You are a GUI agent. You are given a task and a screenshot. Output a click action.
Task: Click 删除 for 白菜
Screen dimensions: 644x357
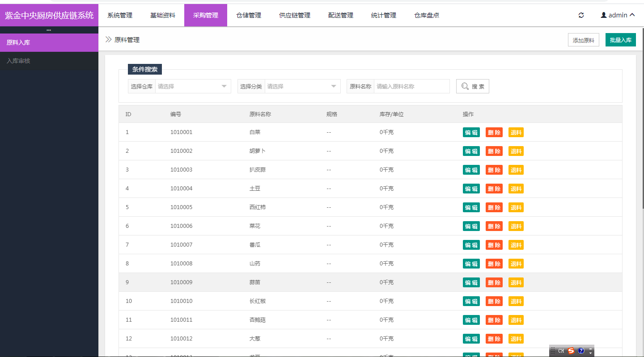pos(494,132)
